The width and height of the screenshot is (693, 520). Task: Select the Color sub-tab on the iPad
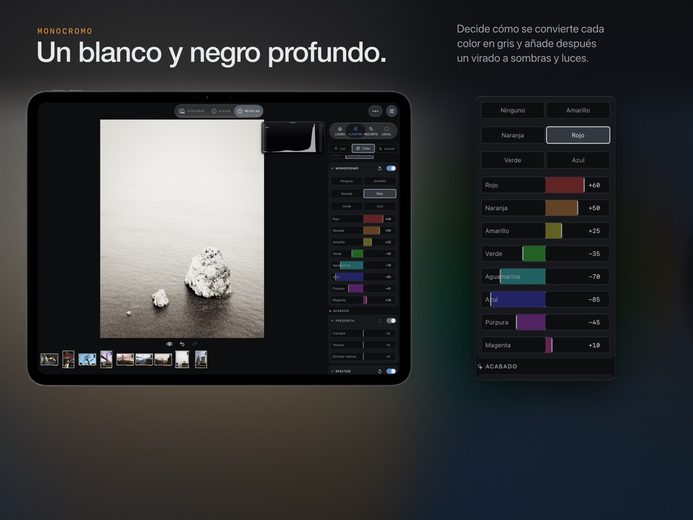(x=363, y=148)
